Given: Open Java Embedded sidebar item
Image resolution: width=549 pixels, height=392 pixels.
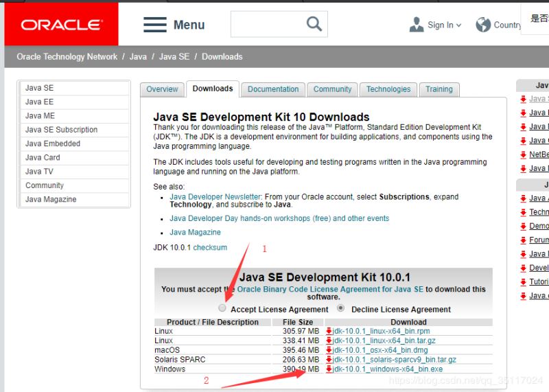Looking at the screenshot, I should point(75,143).
